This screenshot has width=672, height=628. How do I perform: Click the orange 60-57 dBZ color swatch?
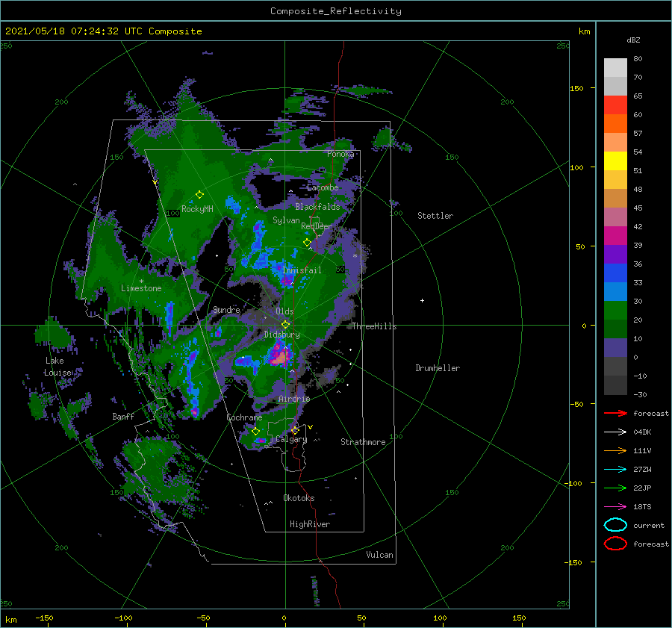click(x=615, y=124)
